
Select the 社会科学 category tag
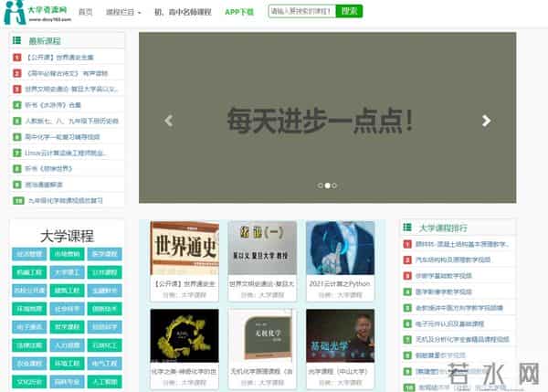pos(67,309)
